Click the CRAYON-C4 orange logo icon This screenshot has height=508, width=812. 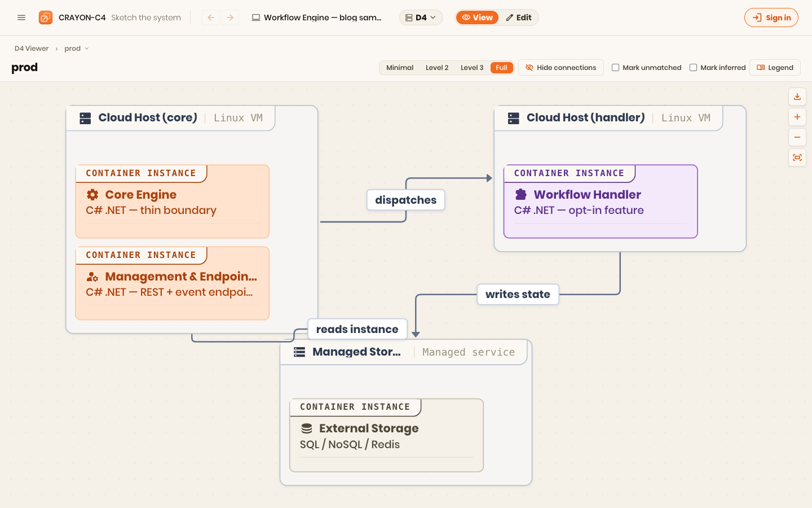[x=46, y=17]
